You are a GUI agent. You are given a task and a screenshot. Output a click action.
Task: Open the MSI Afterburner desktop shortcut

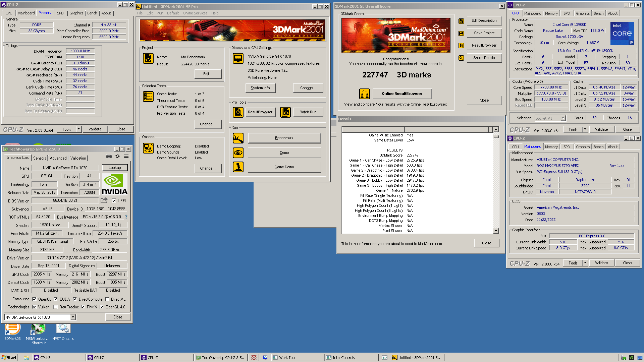tap(38, 334)
